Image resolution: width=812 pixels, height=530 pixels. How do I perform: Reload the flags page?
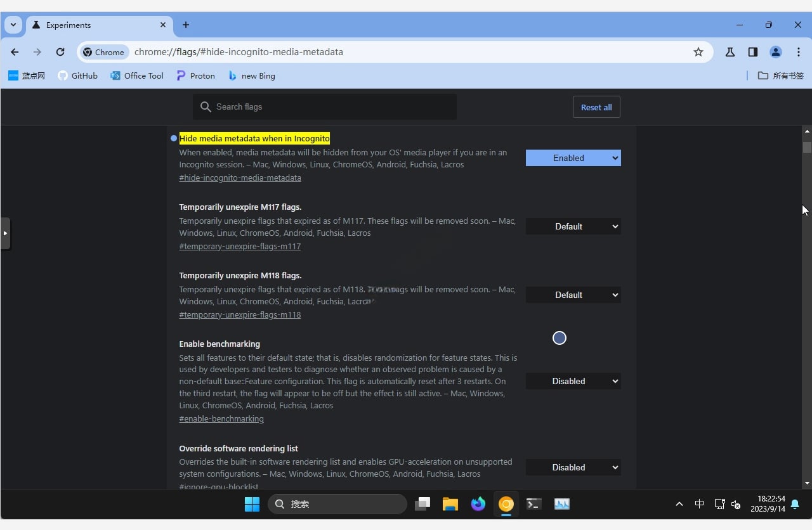[x=60, y=52]
